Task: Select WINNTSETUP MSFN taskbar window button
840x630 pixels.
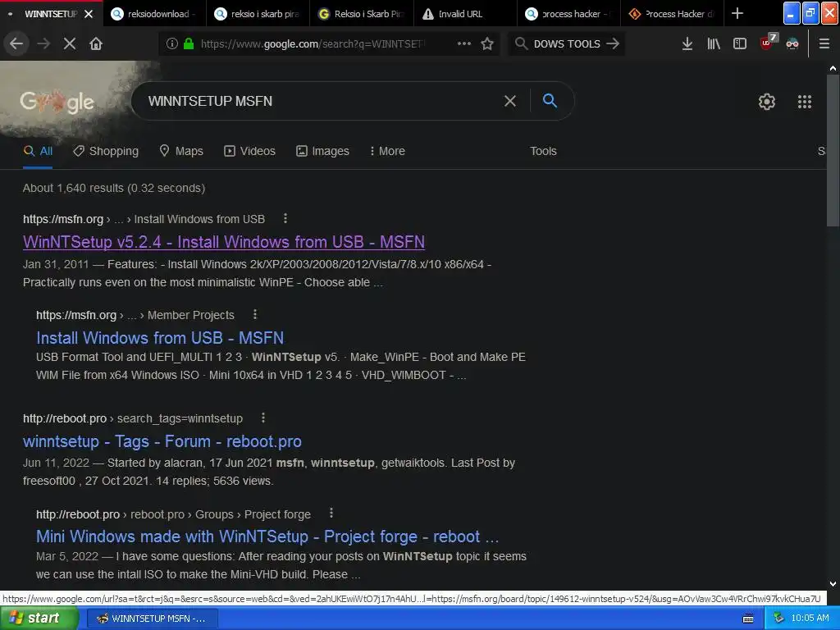Action: [x=151, y=619]
